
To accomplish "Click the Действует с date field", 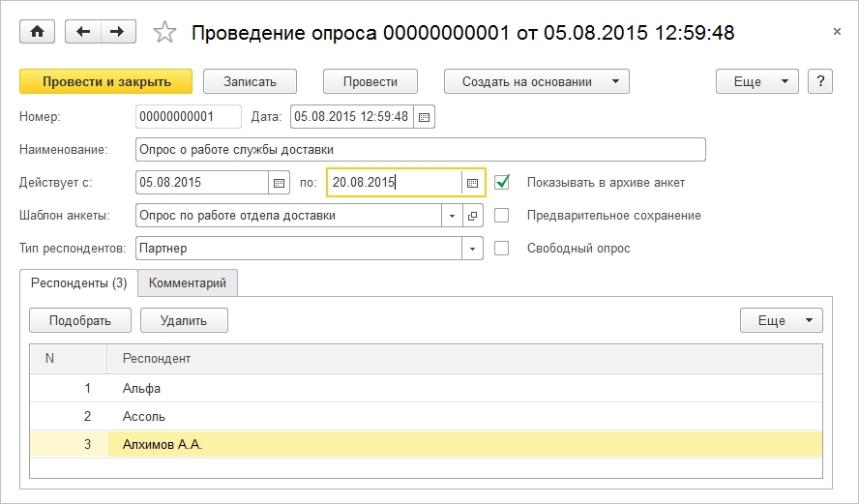I will pyautogui.click(x=202, y=183).
